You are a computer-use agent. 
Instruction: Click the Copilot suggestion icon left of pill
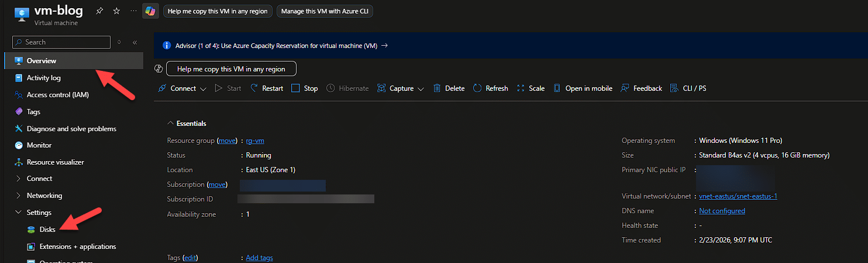(x=159, y=69)
